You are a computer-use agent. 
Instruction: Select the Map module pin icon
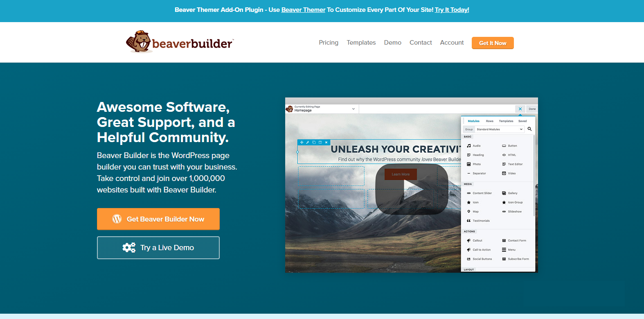469,212
